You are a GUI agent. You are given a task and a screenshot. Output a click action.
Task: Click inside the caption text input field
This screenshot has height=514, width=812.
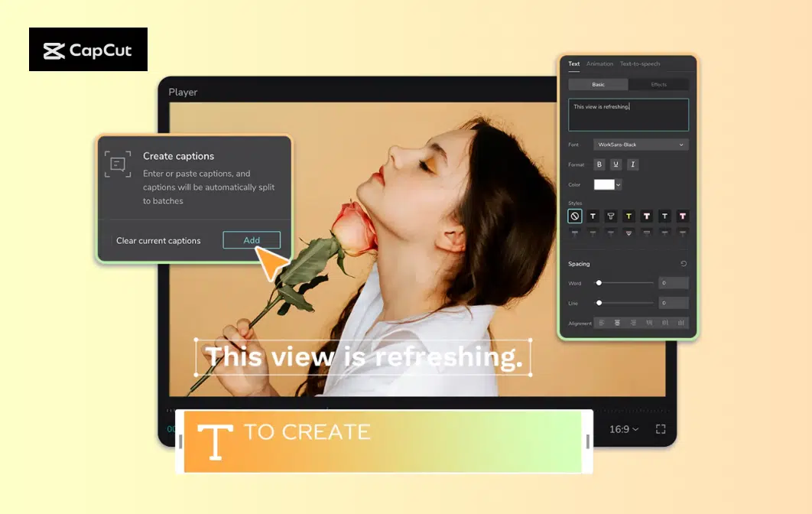627,113
